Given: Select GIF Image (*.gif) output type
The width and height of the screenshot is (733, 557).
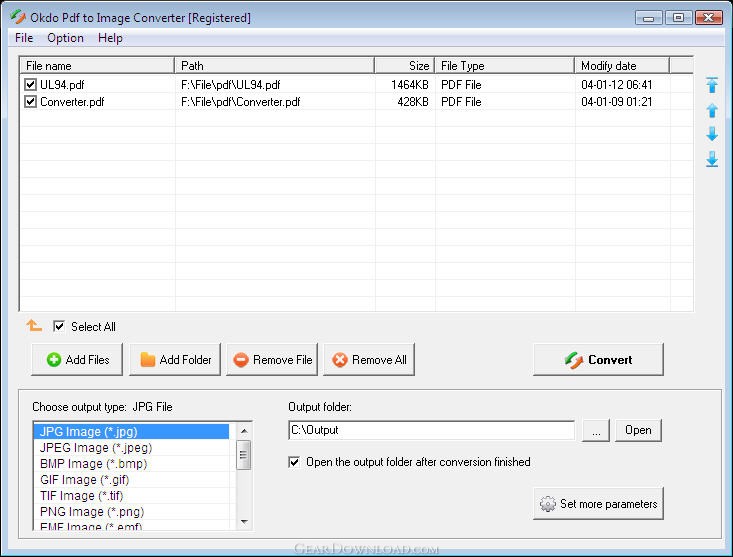Looking at the screenshot, I should (x=131, y=479).
